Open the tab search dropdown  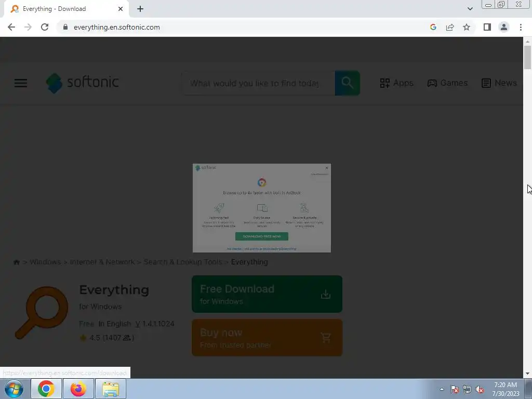coord(470,9)
